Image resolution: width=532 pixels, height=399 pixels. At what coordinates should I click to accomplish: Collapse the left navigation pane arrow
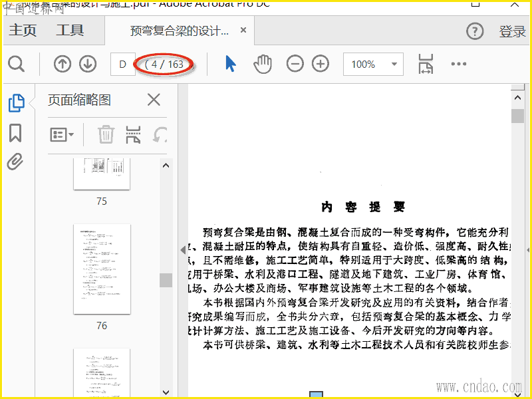(184, 250)
